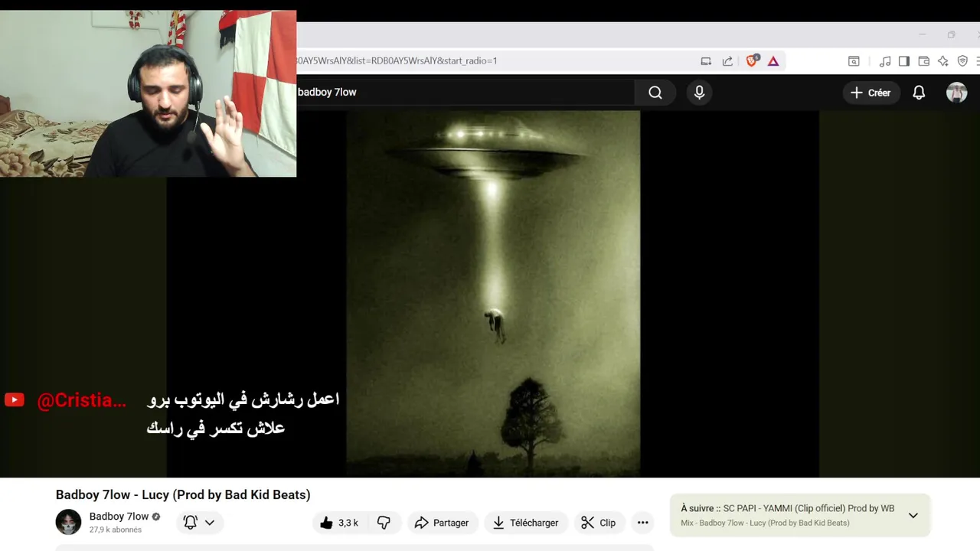The image size is (980, 551).
Task: Click the video title 'Badboy 7low - Lucy'
Action: 183,494
